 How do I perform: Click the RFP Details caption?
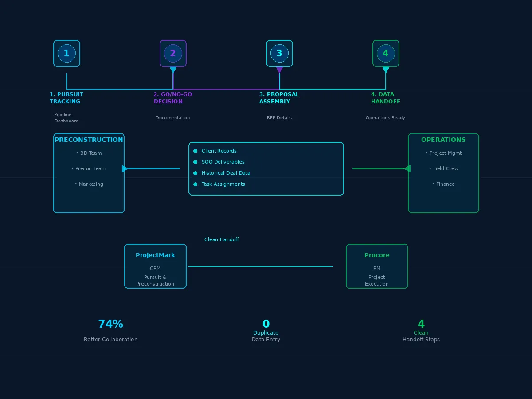pyautogui.click(x=279, y=118)
